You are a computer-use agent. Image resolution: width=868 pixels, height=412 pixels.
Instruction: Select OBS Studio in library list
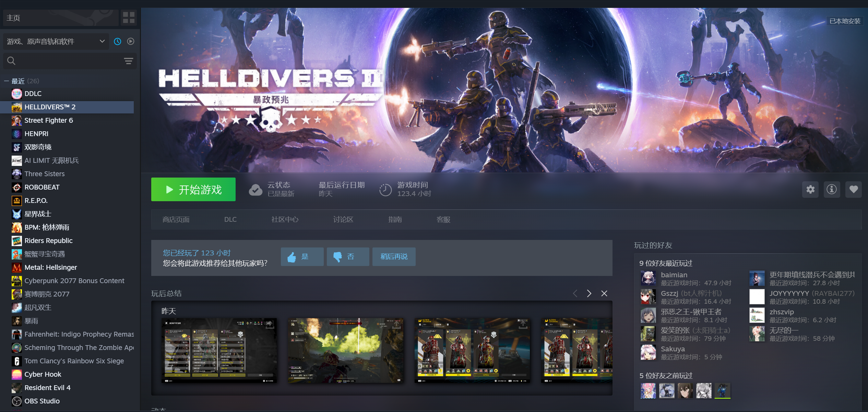click(x=67, y=401)
